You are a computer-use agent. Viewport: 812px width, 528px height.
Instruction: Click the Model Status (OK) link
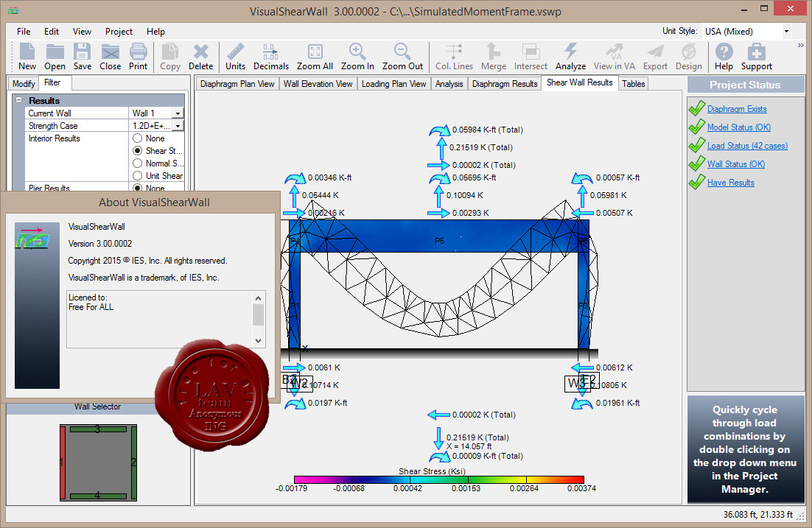(739, 127)
